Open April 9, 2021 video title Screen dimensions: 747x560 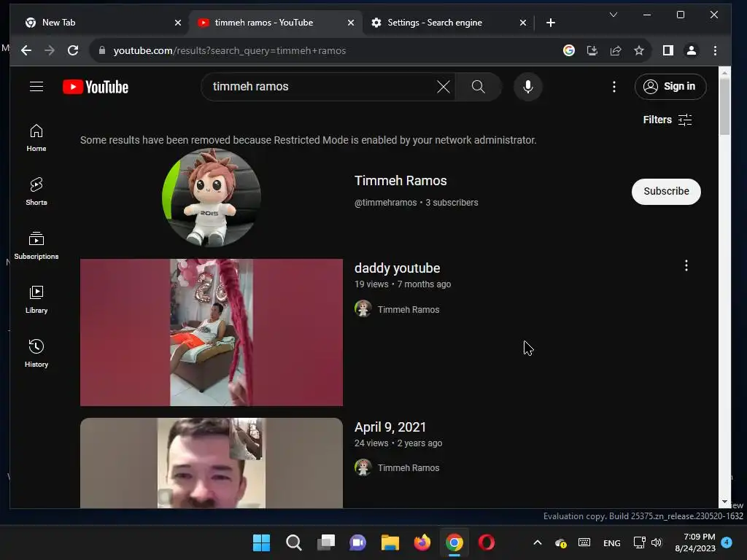pos(390,427)
